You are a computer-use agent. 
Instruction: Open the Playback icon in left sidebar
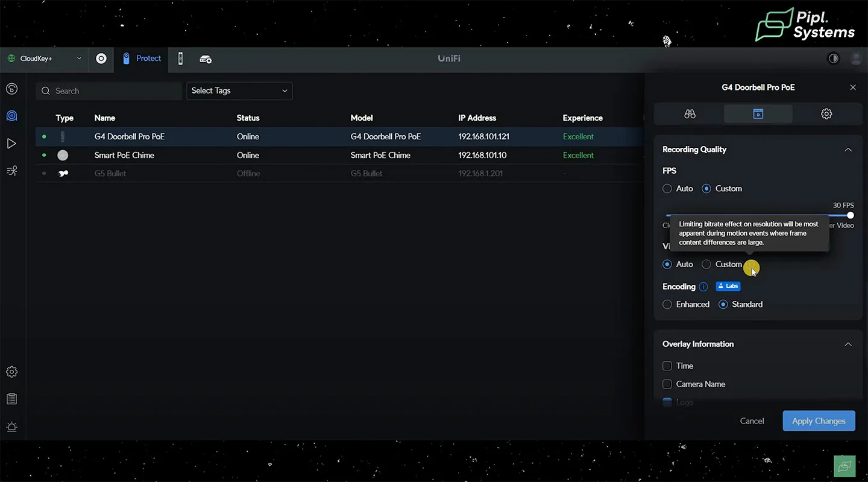coord(11,144)
